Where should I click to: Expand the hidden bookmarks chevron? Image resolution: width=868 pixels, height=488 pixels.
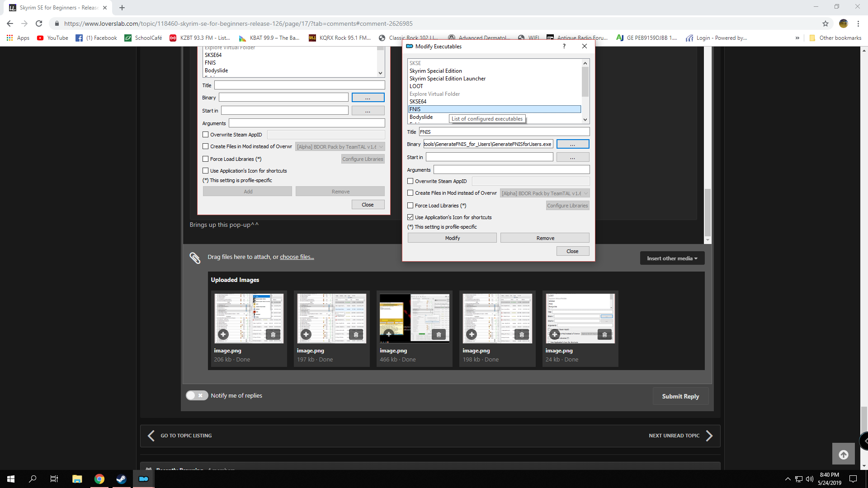(x=797, y=38)
